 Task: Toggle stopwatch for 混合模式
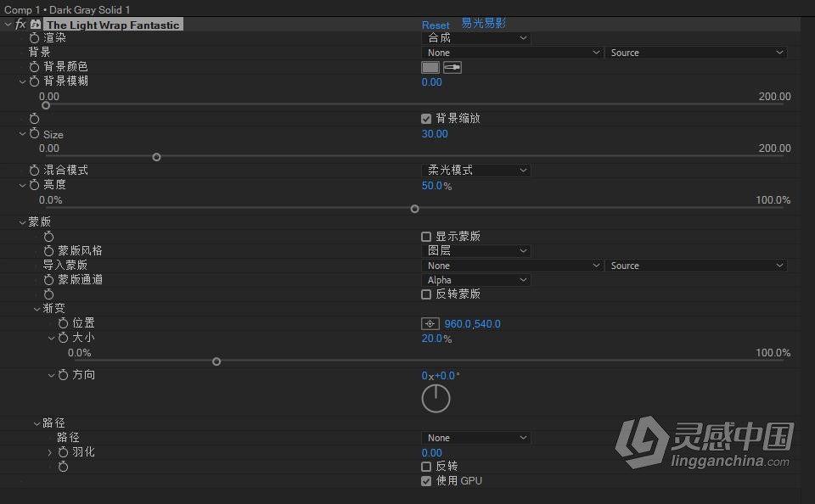coord(34,171)
